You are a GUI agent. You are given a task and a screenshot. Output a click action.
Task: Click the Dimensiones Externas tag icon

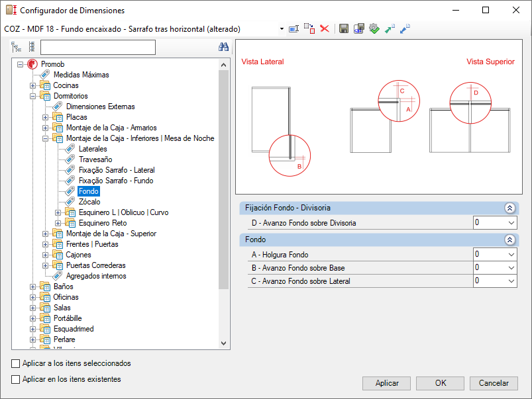click(x=58, y=107)
